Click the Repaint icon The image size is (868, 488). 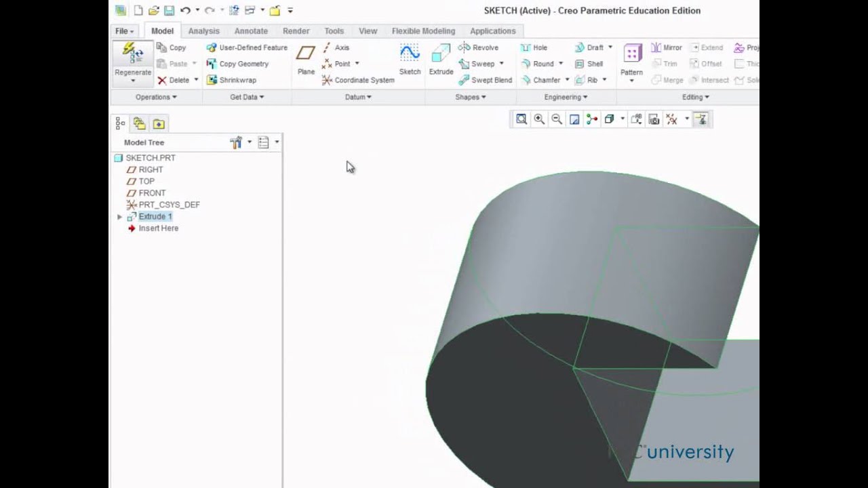coord(574,119)
